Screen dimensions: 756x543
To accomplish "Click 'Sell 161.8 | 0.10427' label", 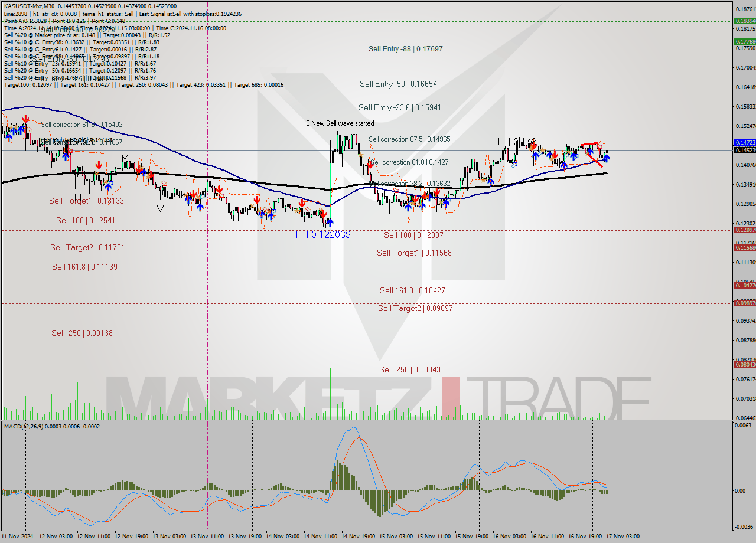I will (x=412, y=290).
